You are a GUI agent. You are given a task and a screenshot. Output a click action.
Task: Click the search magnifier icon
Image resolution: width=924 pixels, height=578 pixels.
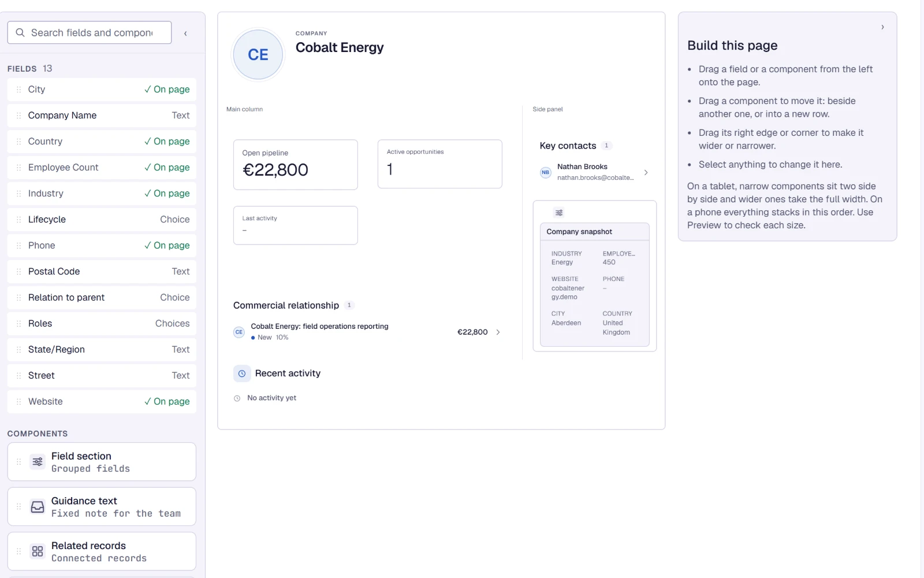tap(20, 32)
